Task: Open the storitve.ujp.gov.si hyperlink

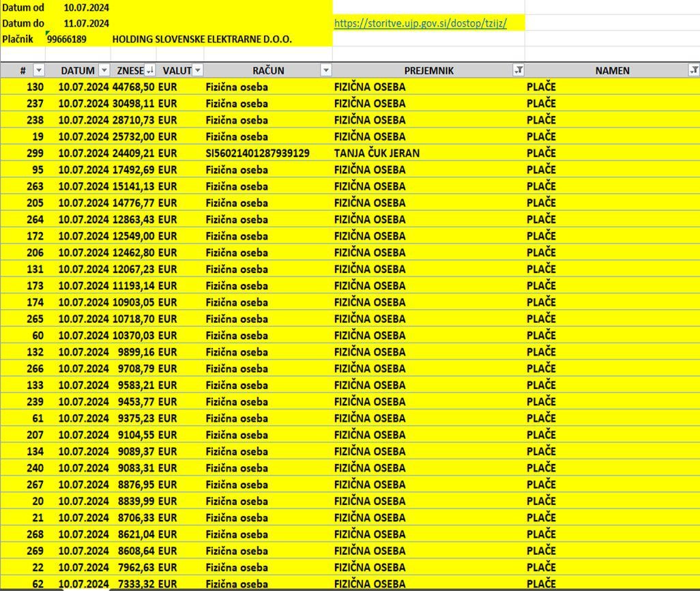Action: [420, 23]
